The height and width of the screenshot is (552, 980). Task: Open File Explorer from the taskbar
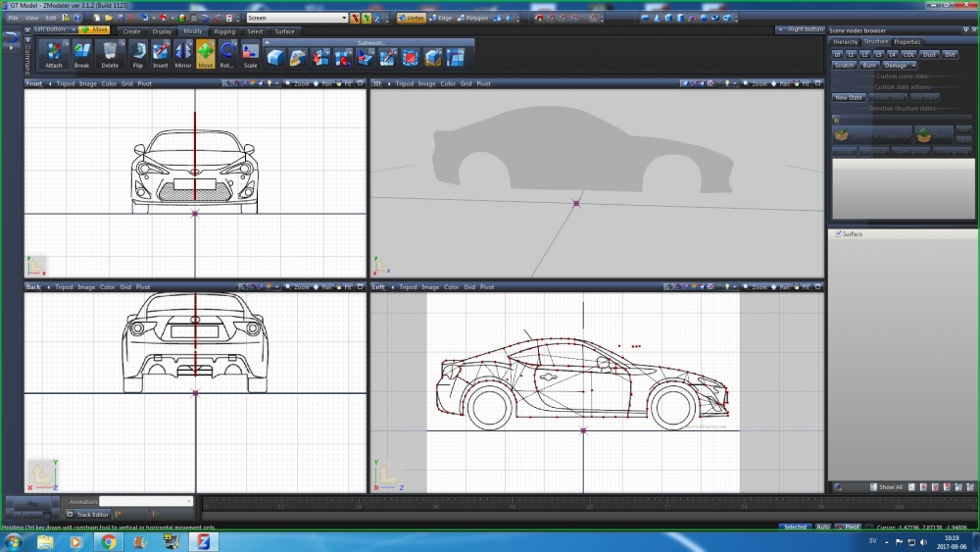45,542
